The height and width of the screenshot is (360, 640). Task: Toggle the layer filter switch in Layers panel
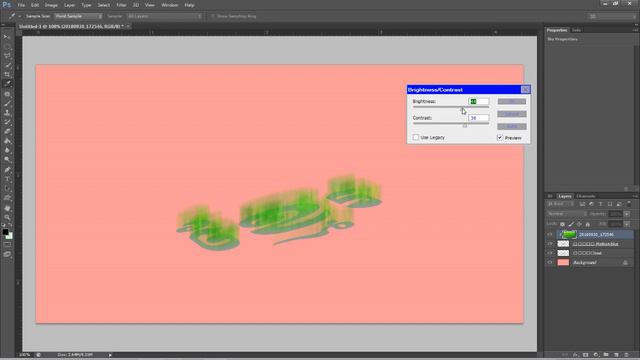[x=629, y=204]
